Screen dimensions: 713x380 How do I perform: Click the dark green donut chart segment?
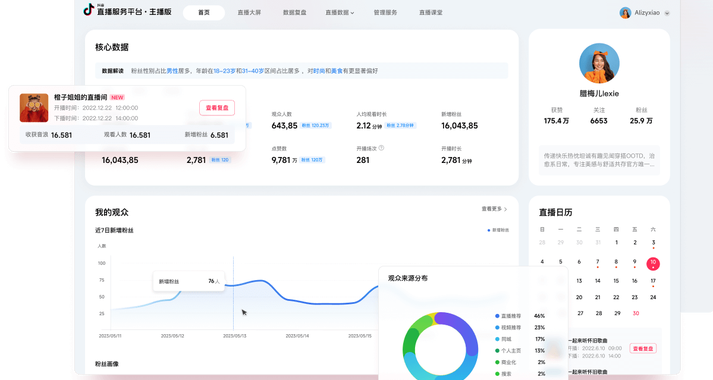click(411, 341)
